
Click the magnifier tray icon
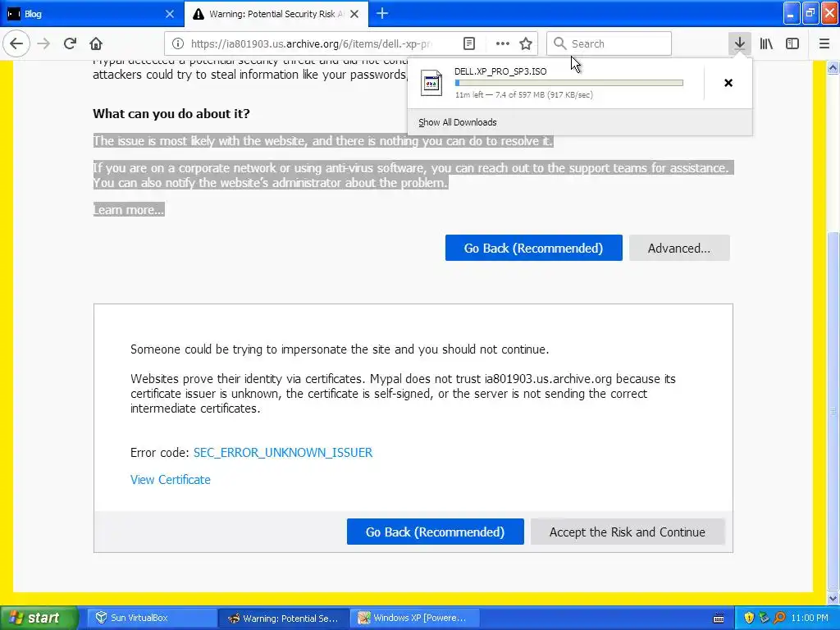tap(779, 618)
